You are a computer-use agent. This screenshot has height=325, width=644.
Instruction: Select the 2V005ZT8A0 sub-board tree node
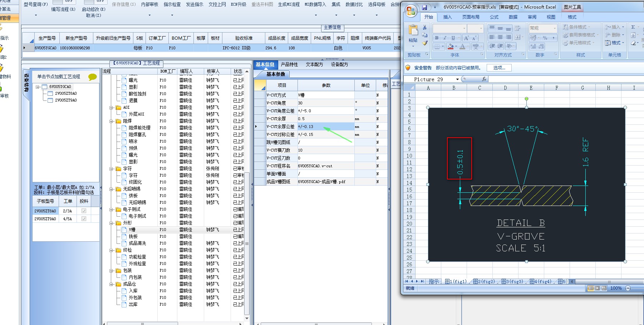click(x=66, y=94)
